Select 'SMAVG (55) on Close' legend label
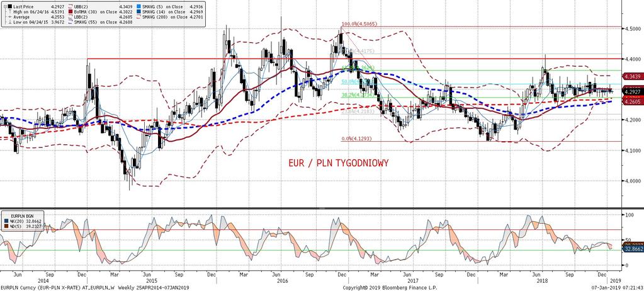644x291 pixels. point(95,22)
